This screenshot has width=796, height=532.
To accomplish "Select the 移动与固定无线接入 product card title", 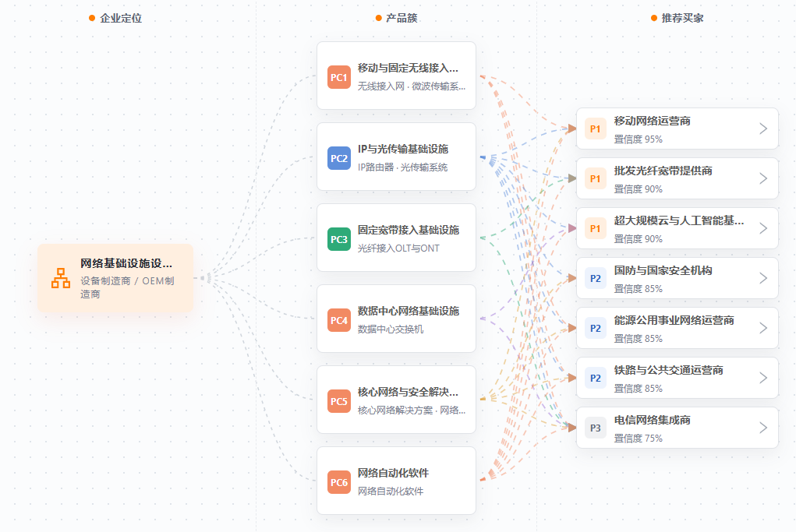I will pos(408,68).
